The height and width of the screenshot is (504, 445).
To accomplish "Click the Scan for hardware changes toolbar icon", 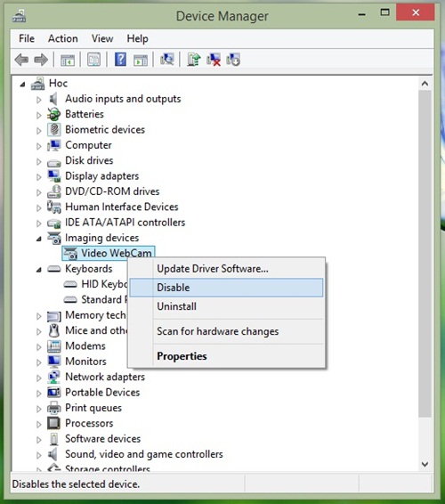I will (x=166, y=60).
